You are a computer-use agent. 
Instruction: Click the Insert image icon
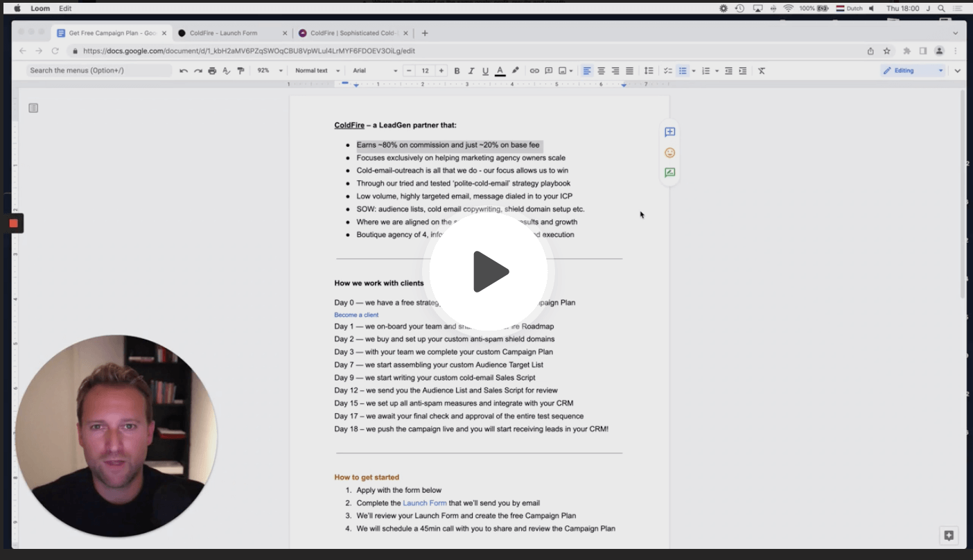562,71
